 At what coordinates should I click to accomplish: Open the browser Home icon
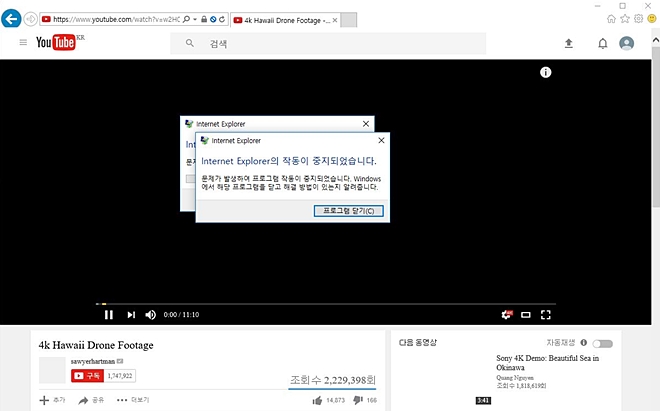(611, 19)
